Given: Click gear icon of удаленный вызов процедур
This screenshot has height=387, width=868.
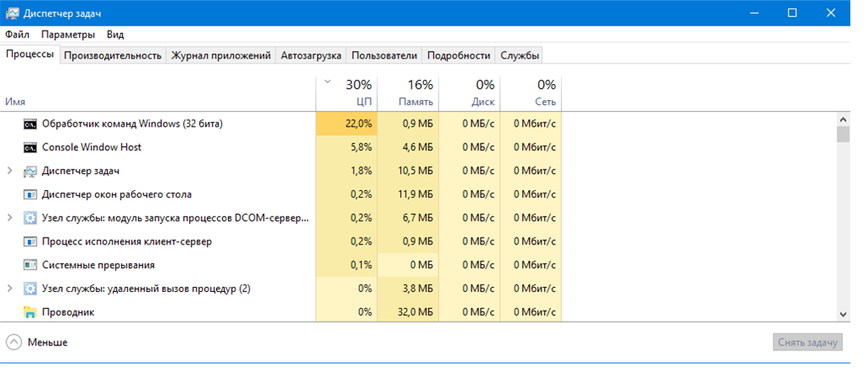Looking at the screenshot, I should pos(30,289).
